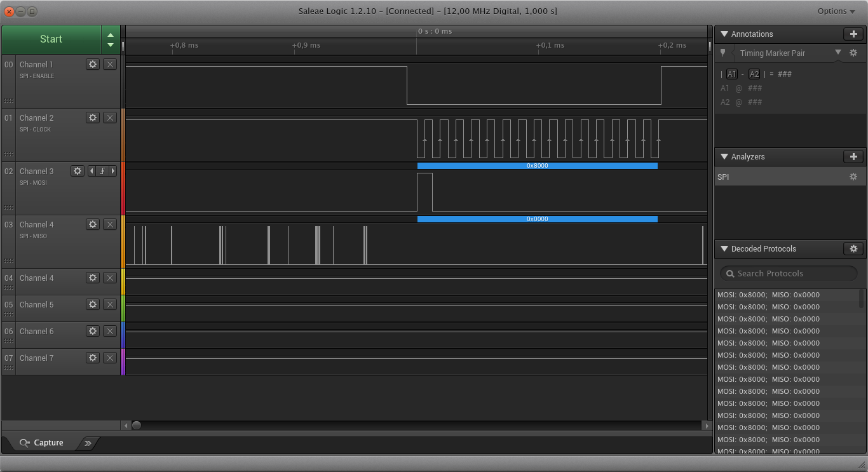Open Decoded Protocols settings gear
This screenshot has height=472, width=868.
[853, 248]
